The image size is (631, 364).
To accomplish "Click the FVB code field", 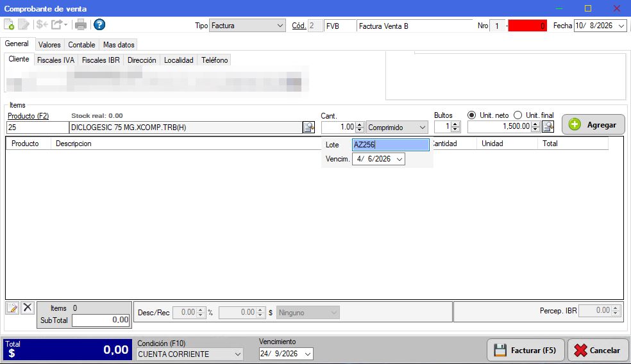I will coord(340,26).
